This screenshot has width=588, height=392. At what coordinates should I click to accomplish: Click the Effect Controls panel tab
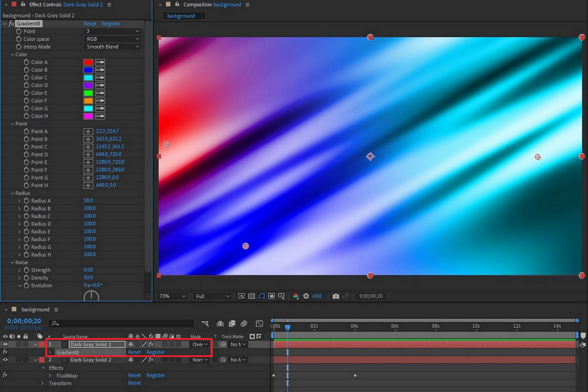[x=66, y=5]
